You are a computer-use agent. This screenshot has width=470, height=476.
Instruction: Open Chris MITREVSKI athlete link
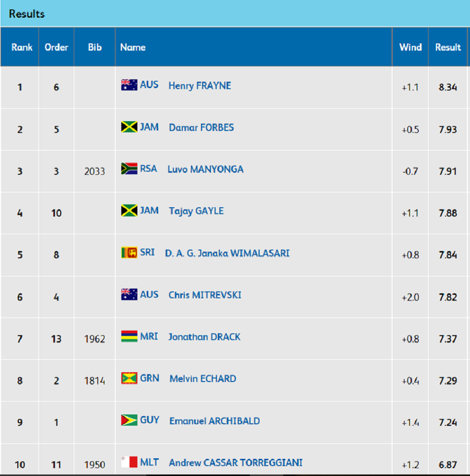point(205,295)
